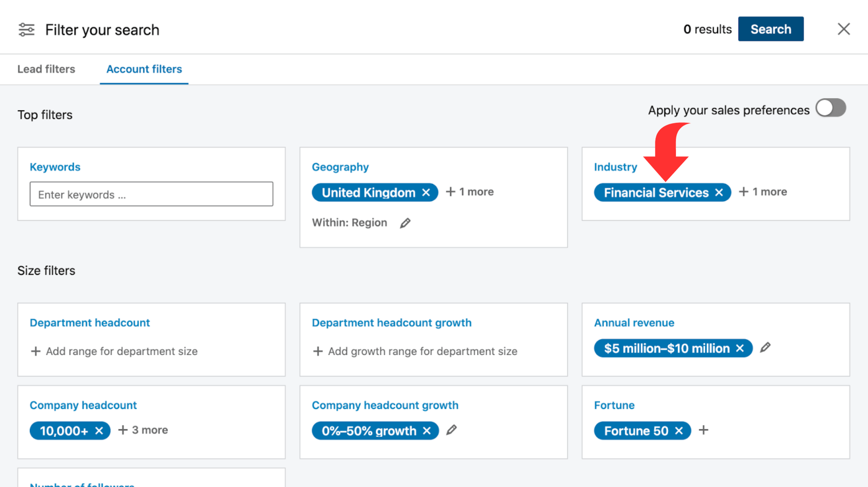Image resolution: width=868 pixels, height=487 pixels.
Task: Expand Industry plus 1 more filters
Action: (763, 191)
